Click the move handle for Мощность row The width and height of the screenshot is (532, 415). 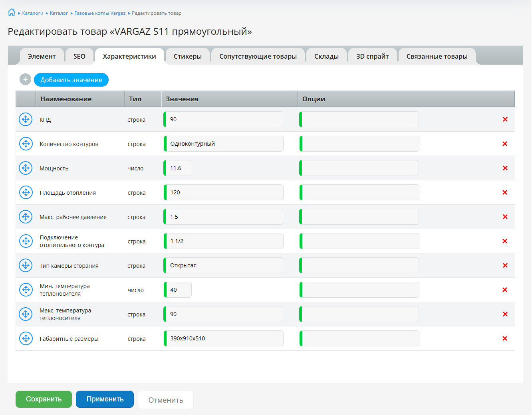pyautogui.click(x=26, y=168)
